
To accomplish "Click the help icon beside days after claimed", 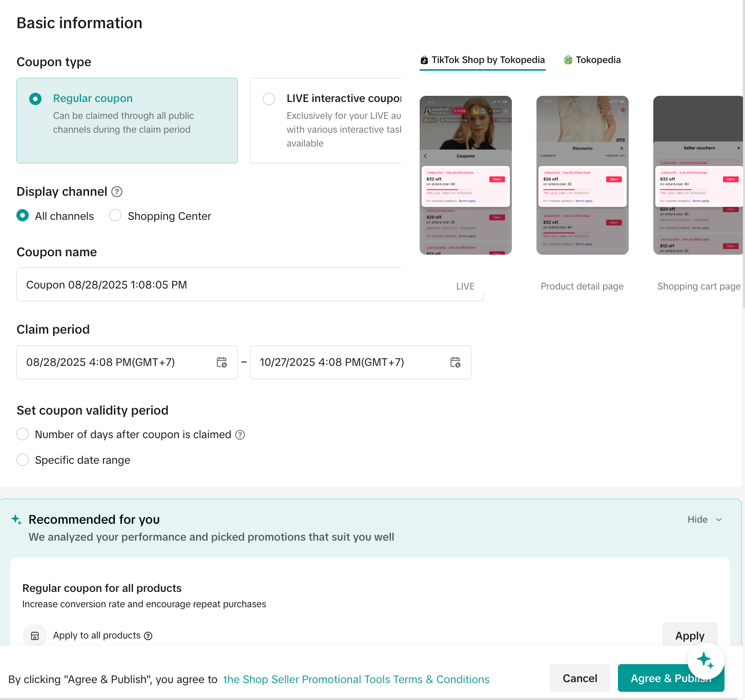I will (240, 435).
